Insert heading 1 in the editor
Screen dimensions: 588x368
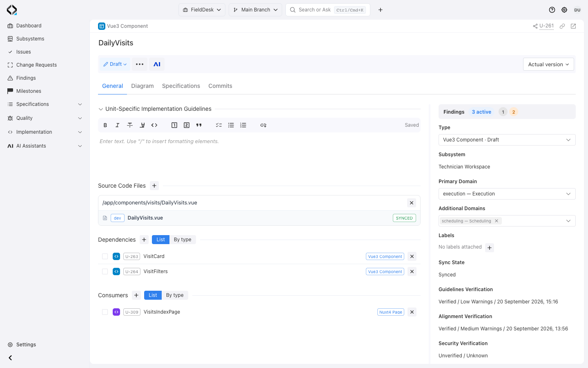click(174, 125)
